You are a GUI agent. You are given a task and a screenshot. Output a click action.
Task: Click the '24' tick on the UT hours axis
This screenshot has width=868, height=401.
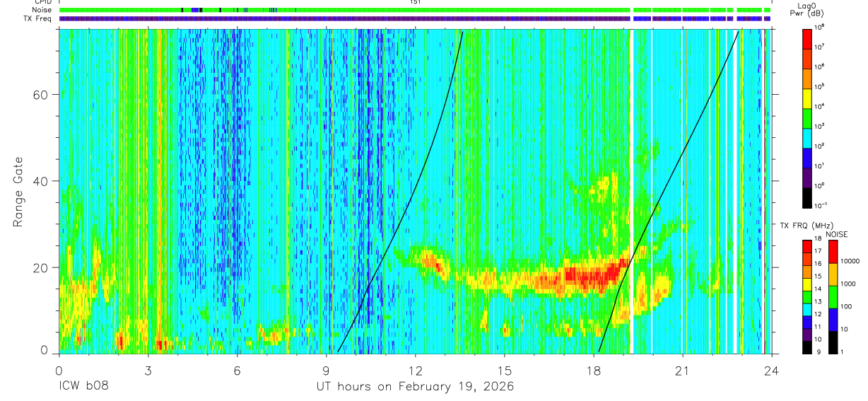771,370
